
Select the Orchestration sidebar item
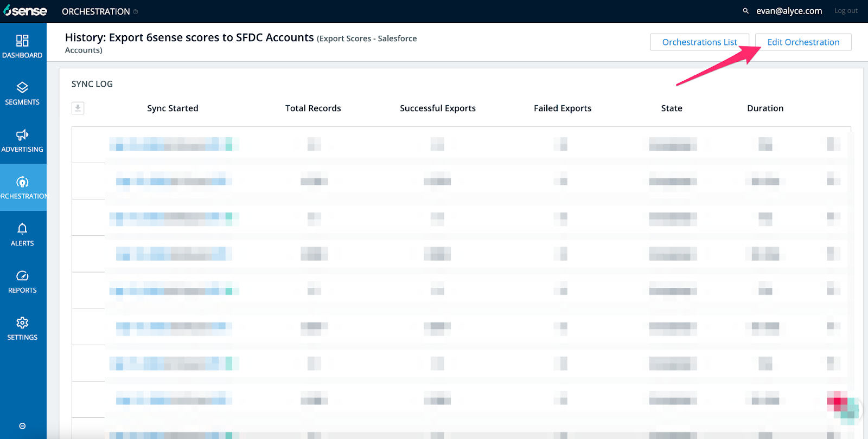[x=22, y=188]
